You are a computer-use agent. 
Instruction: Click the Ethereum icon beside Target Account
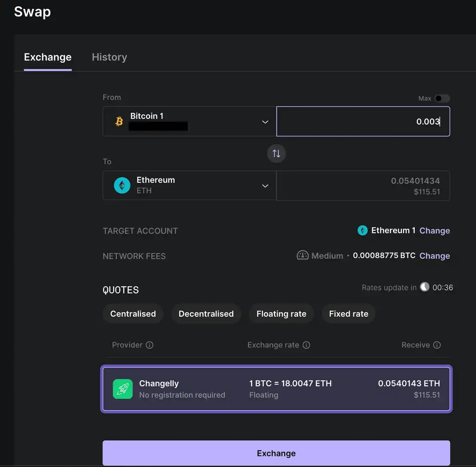click(362, 230)
